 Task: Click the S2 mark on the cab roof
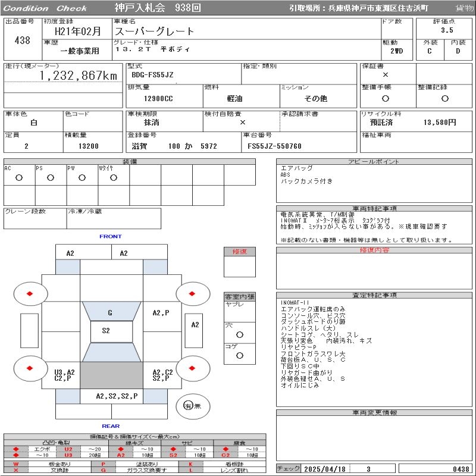[106, 331]
